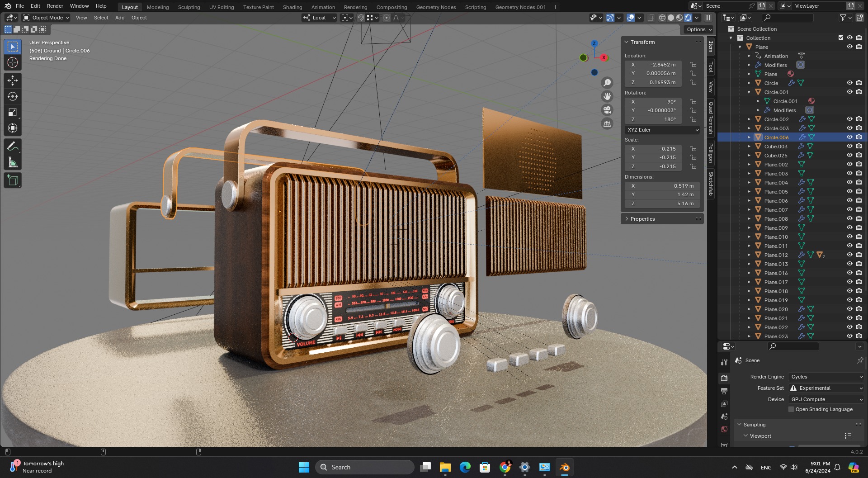Select the Select Box tool

pos(13,47)
